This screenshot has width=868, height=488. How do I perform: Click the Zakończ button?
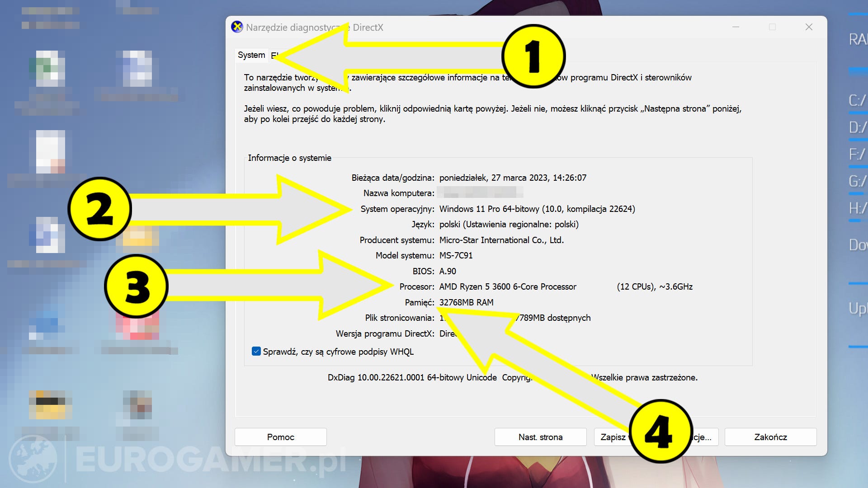pyautogui.click(x=770, y=437)
